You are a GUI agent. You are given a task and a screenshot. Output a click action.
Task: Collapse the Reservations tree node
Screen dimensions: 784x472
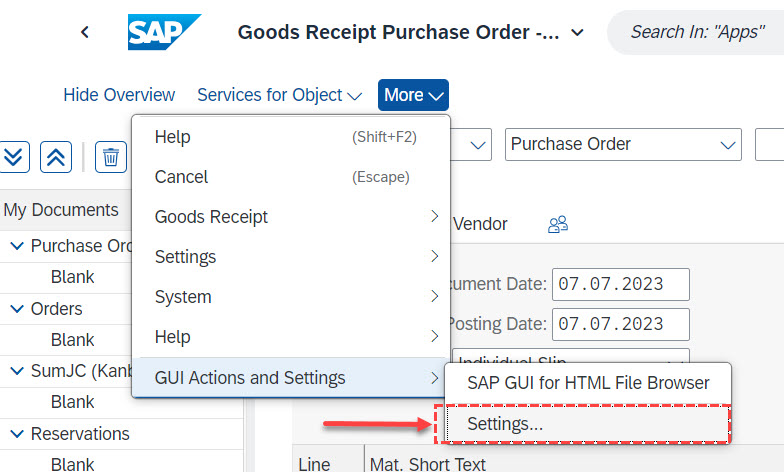(x=17, y=434)
